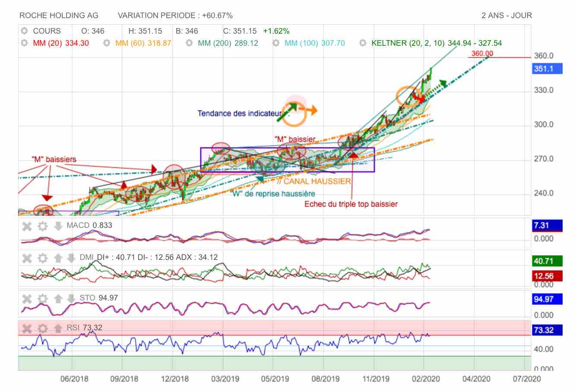Move the DMI panel down

(72, 258)
